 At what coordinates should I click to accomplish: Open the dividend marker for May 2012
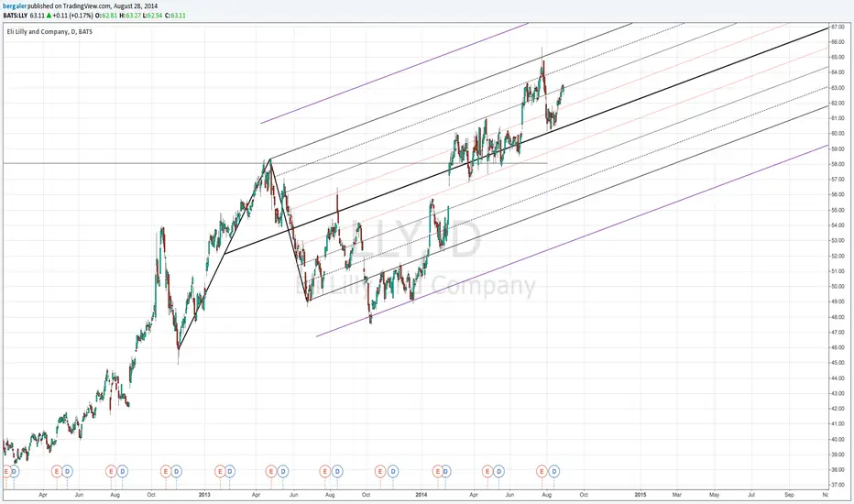(67, 471)
